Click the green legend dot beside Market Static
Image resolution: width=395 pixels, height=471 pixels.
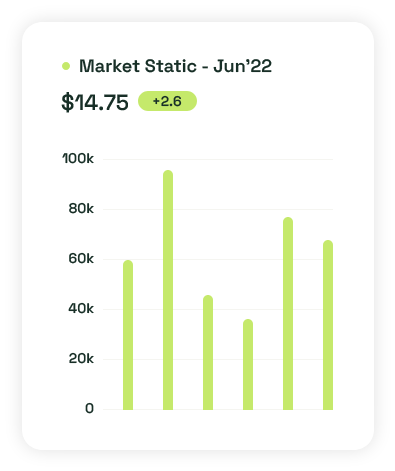(66, 66)
